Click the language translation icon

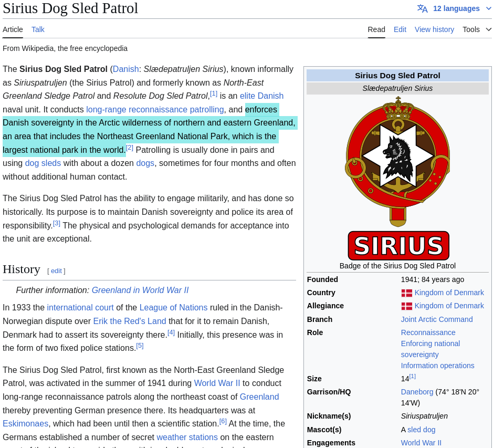click(422, 8)
